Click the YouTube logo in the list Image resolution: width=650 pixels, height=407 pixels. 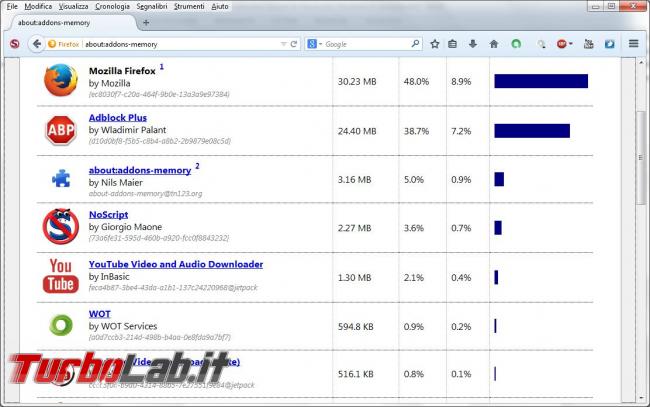point(61,276)
